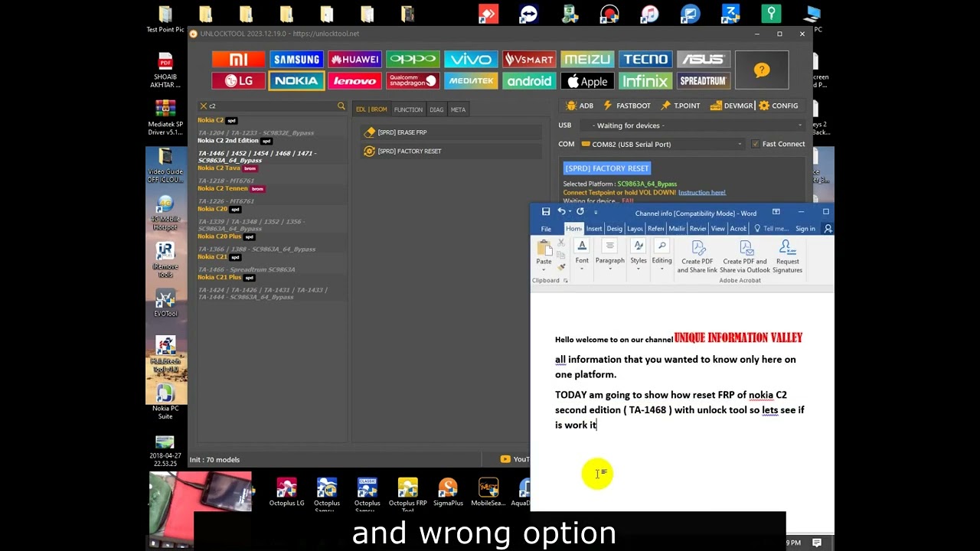Image resolution: width=980 pixels, height=551 pixels.
Task: Switch to the EDL | BROM tab
Action: tap(371, 109)
